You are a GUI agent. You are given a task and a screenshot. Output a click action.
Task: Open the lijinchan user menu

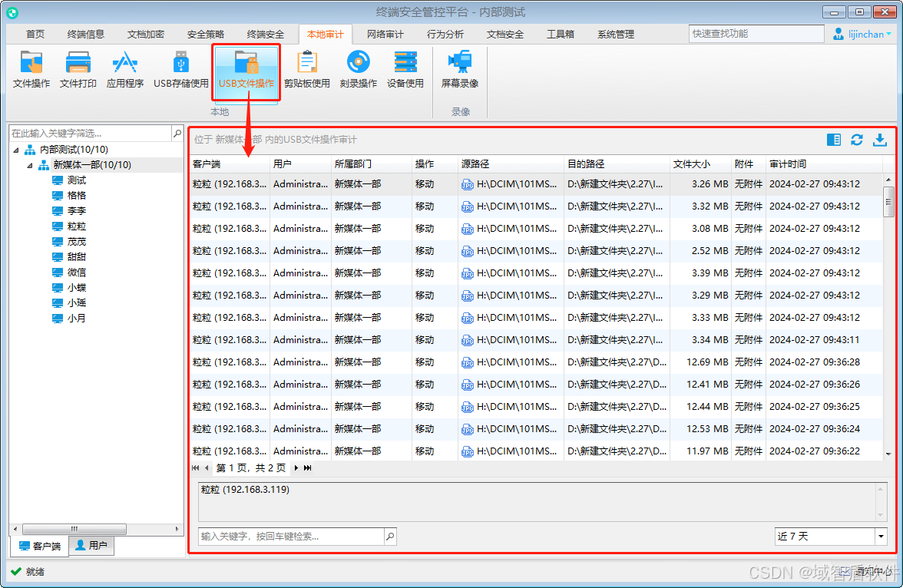(x=869, y=34)
